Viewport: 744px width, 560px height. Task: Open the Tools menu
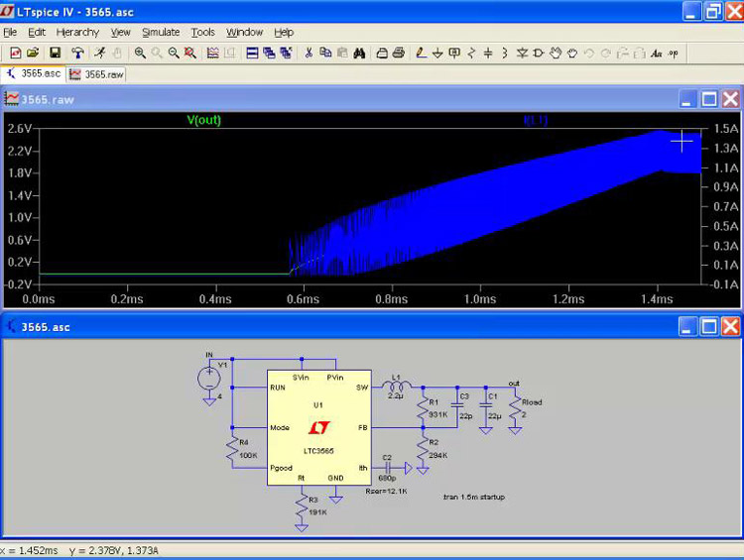pos(203,32)
